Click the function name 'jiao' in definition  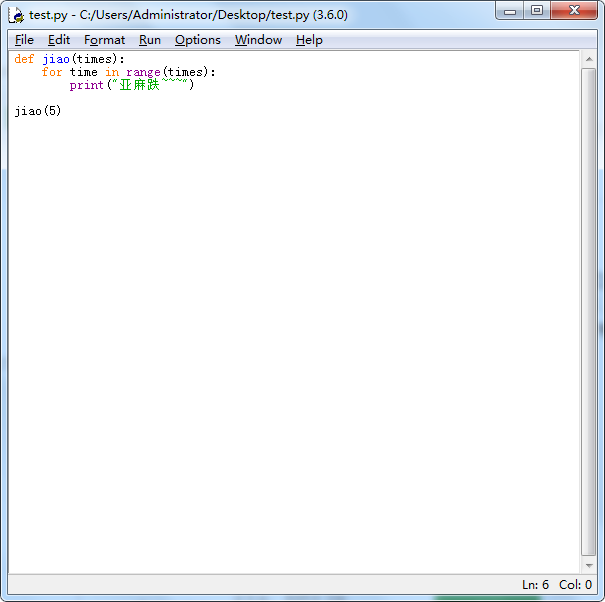coord(56,59)
